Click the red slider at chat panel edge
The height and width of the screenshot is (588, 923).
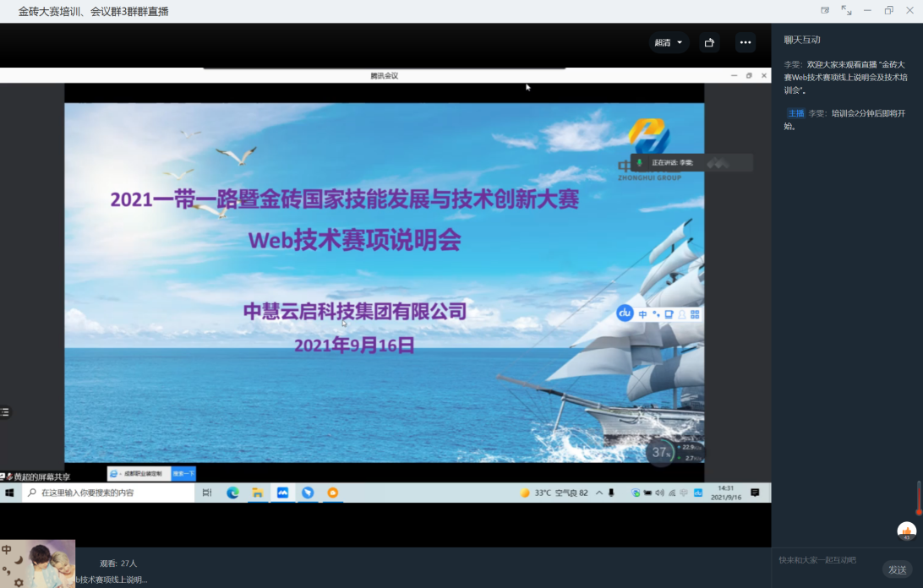coord(919,498)
